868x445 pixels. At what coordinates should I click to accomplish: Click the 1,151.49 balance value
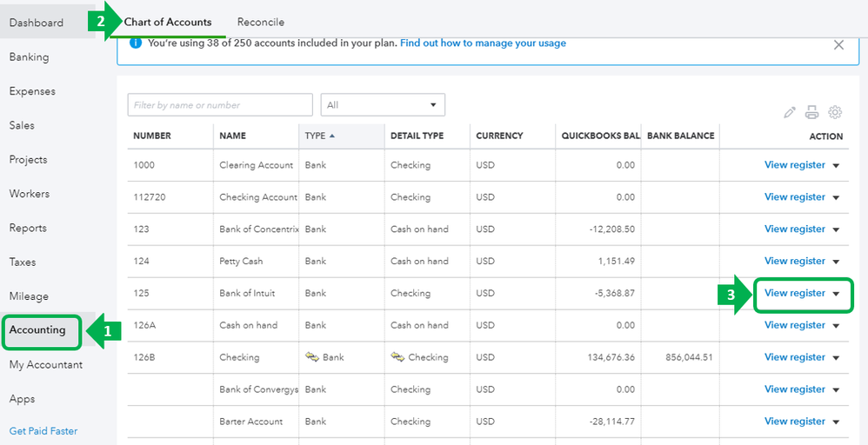[x=616, y=262]
